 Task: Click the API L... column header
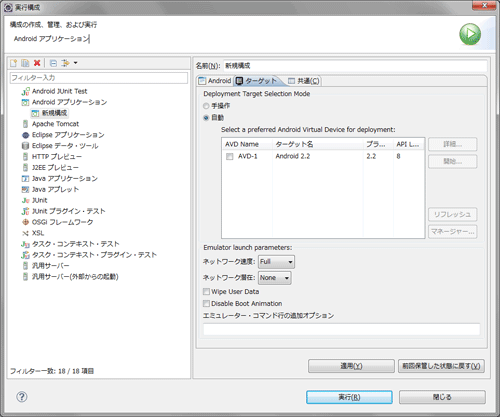[x=409, y=144]
